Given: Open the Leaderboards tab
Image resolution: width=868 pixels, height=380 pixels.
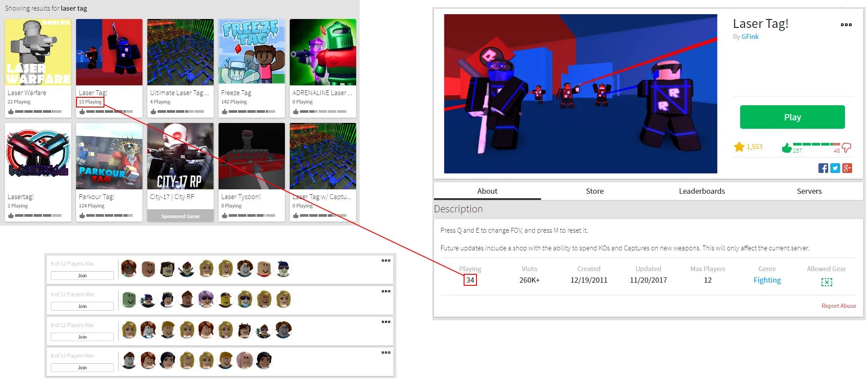Looking at the screenshot, I should pos(702,191).
